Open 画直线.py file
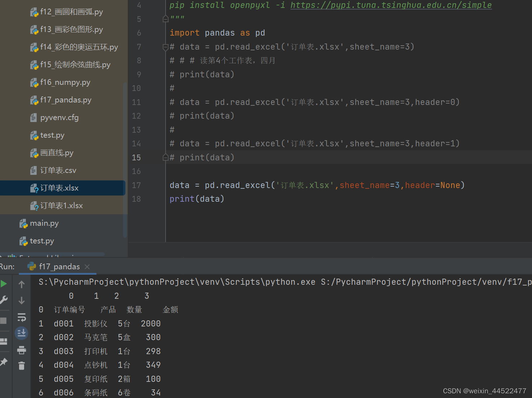Screen dimensions: 532x398 (57, 153)
